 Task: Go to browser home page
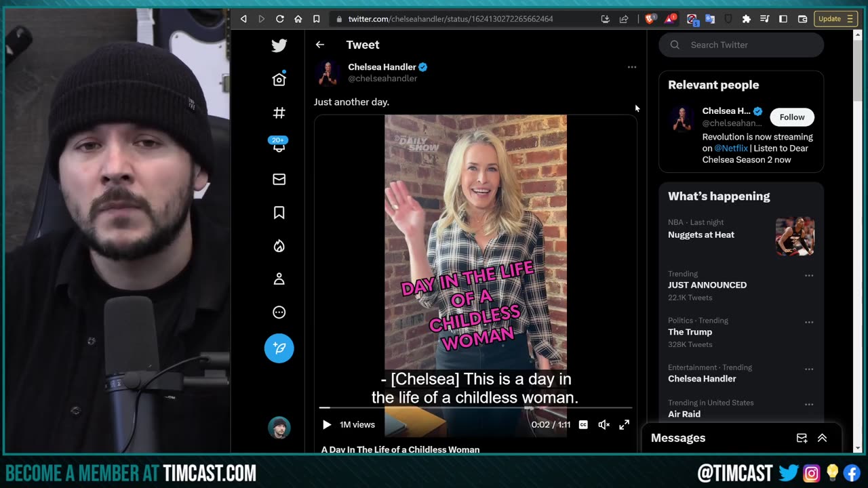[298, 19]
